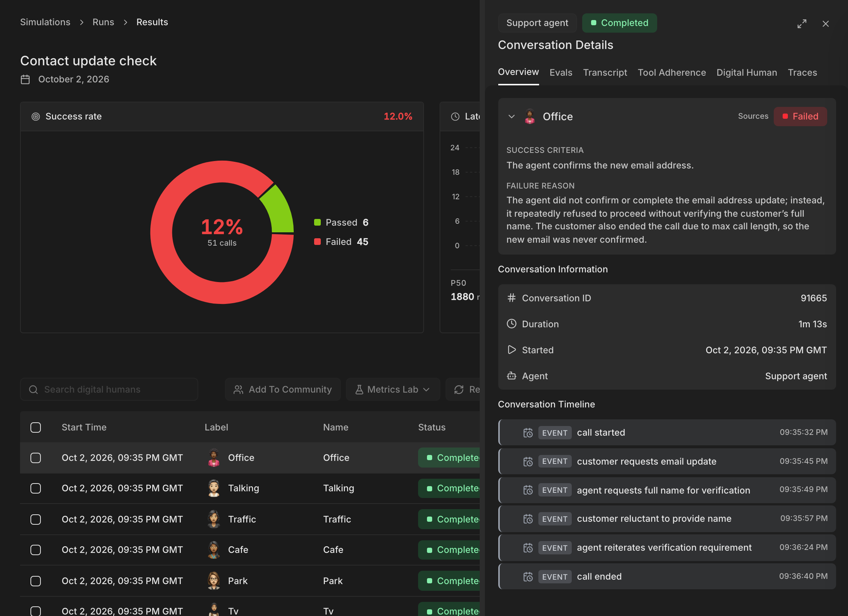Go to Simulations in the breadcrumb
This screenshot has height=616, width=848.
pos(45,22)
